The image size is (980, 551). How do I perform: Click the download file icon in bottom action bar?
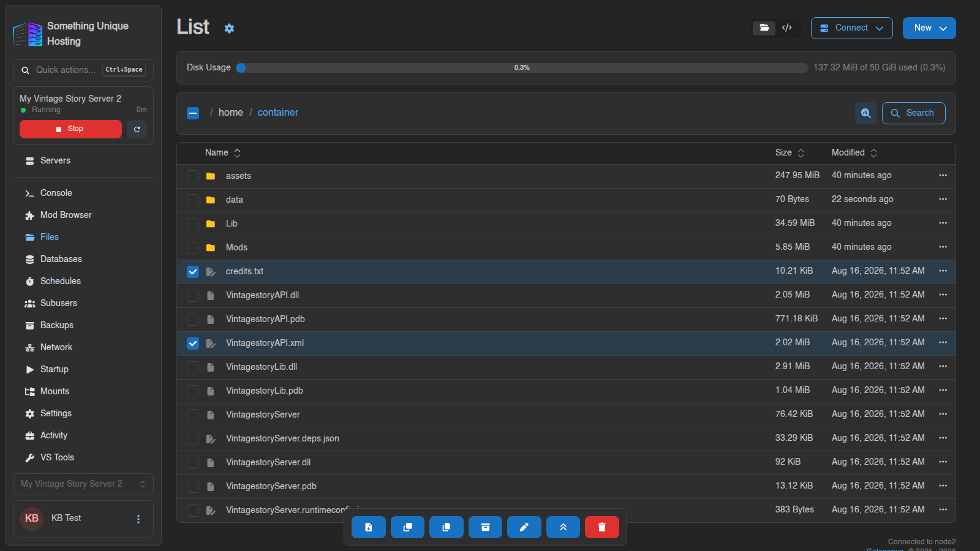tap(369, 527)
